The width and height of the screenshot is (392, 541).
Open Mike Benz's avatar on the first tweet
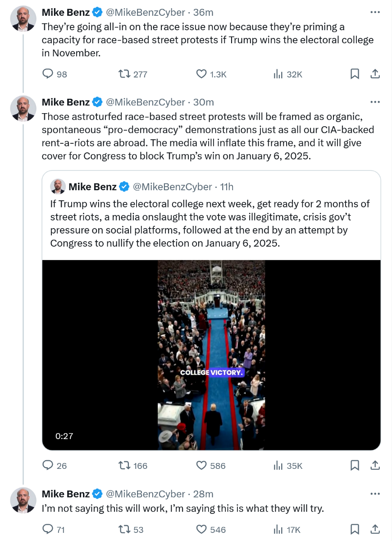tap(23, 19)
